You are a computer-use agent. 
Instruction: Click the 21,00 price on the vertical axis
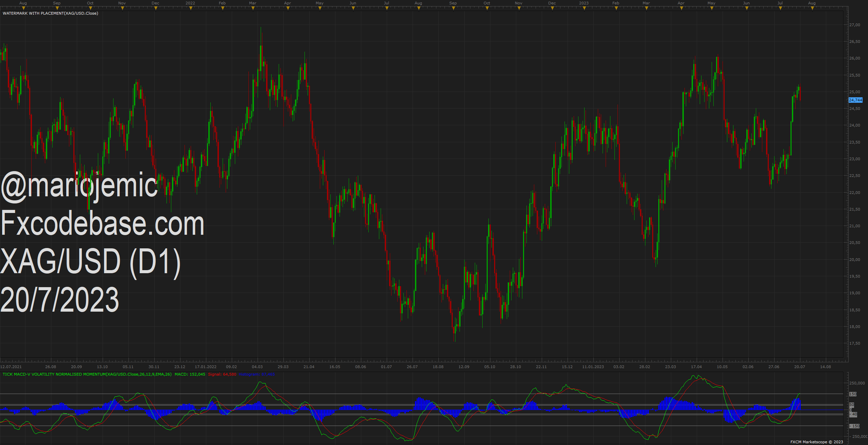point(855,226)
